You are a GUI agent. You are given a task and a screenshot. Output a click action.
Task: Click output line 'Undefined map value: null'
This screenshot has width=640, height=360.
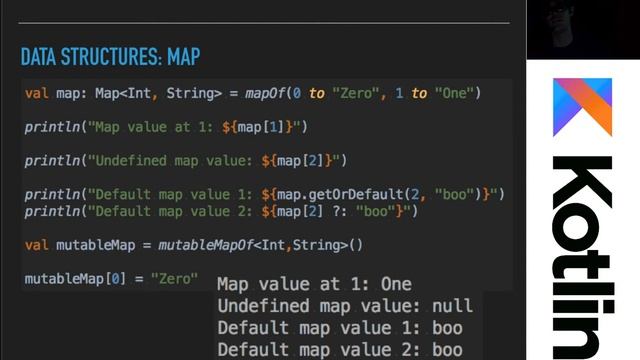345,306
